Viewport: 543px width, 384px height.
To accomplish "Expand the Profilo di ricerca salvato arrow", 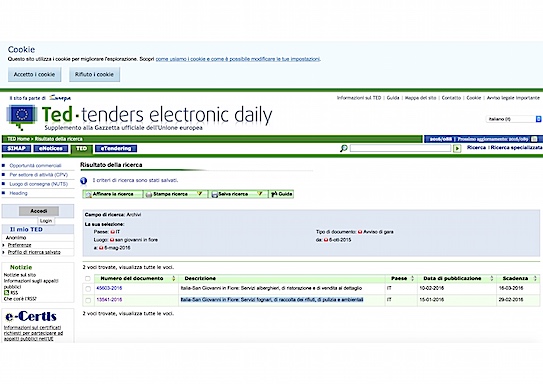I will 3,252.
